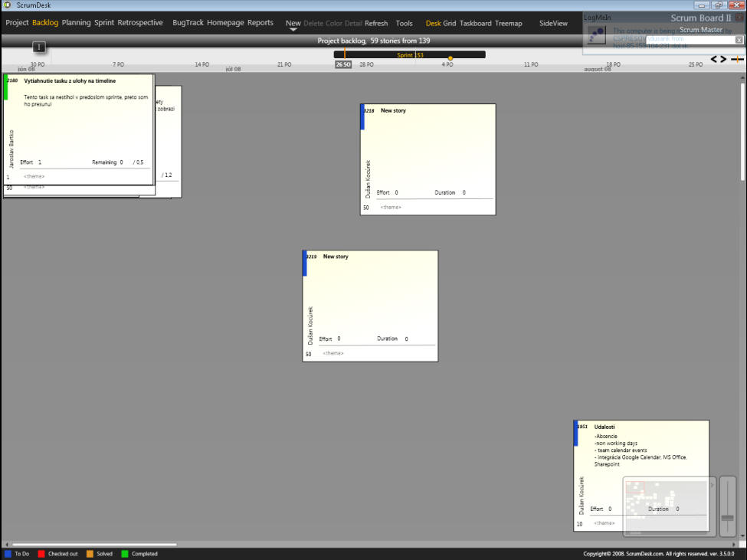
Task: Select the Udalosti story card 1951
Action: click(641, 476)
